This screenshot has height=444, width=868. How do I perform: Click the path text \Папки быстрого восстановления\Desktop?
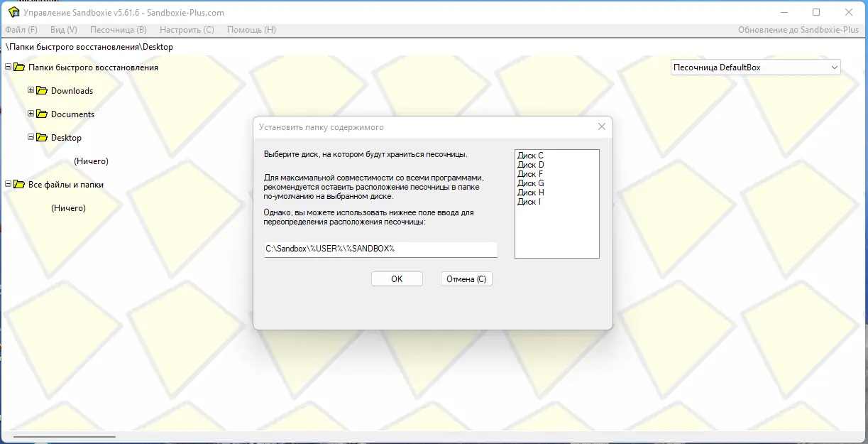tap(89, 47)
